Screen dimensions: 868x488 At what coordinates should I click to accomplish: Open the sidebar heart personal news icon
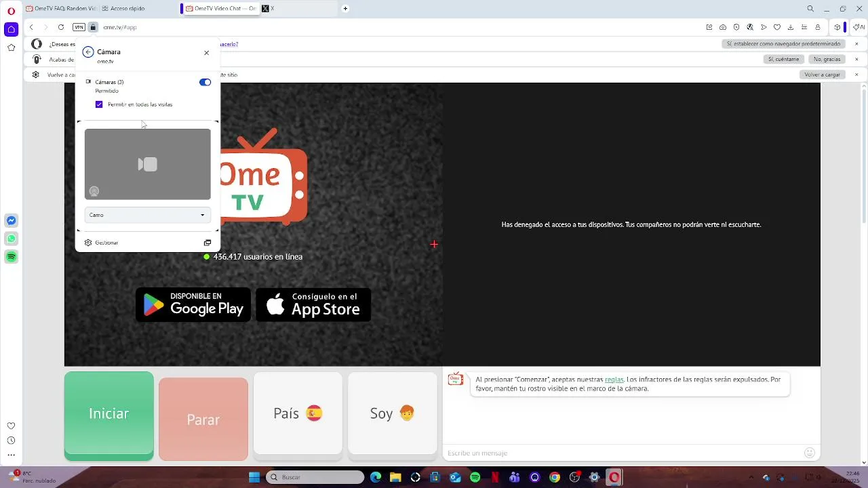tap(11, 426)
